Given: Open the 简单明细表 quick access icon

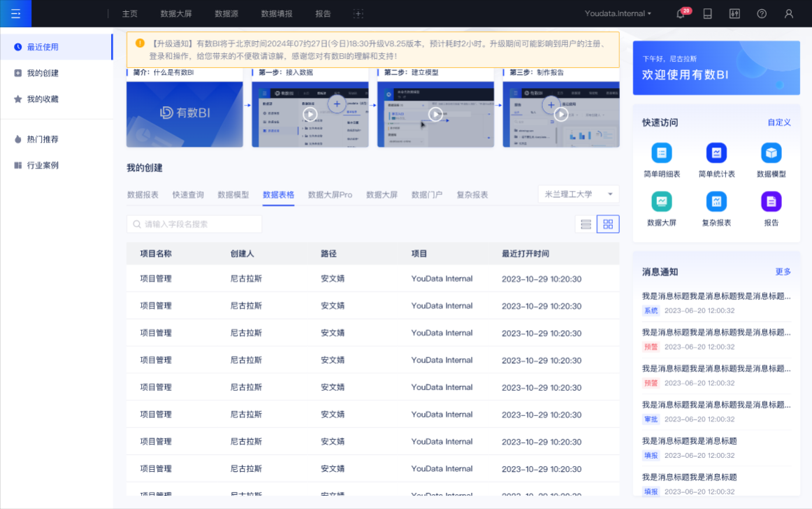Looking at the screenshot, I should [x=661, y=153].
